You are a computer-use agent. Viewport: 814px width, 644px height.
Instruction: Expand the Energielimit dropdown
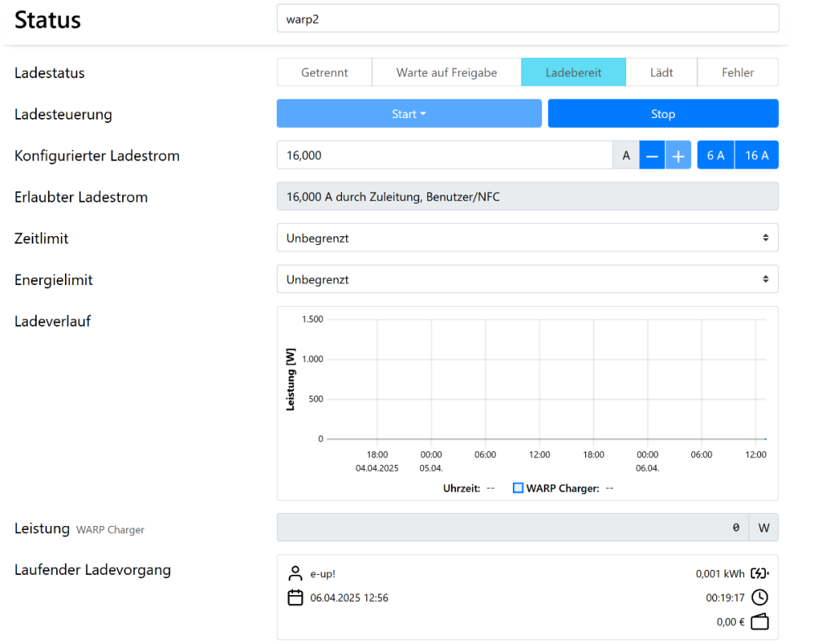[x=527, y=279]
